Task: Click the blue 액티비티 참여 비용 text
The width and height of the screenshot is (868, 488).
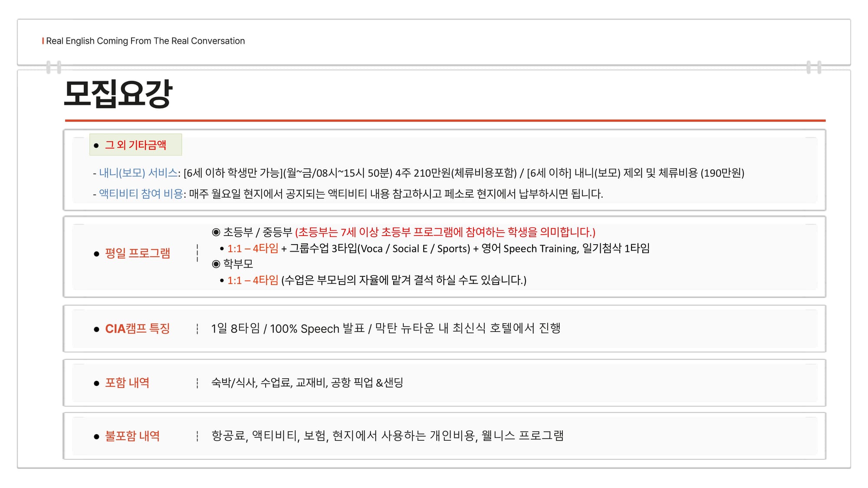Action: point(141,193)
